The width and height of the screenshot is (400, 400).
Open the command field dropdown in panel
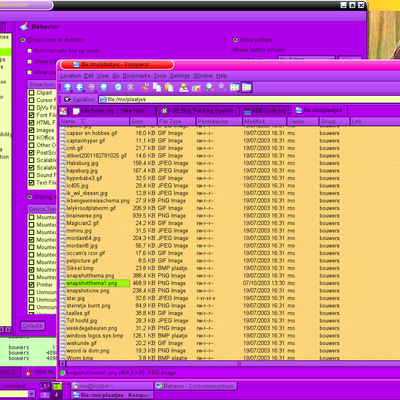click(32, 394)
